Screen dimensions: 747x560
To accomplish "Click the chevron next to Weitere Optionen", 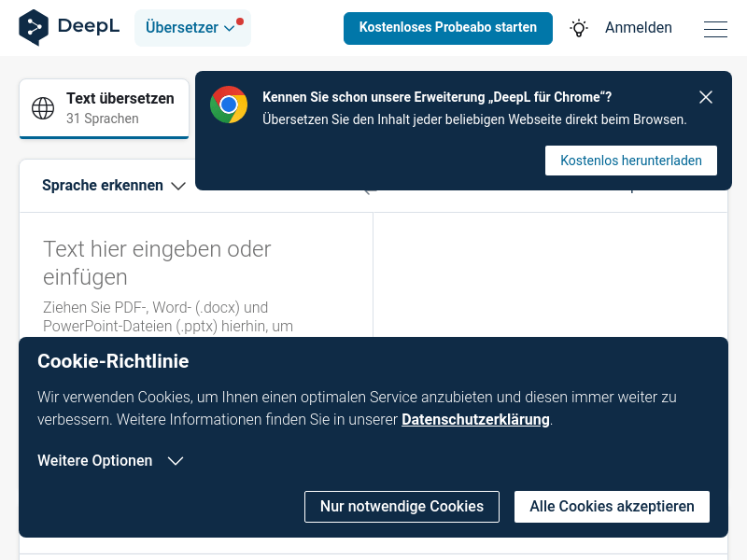I will pyautogui.click(x=176, y=461).
